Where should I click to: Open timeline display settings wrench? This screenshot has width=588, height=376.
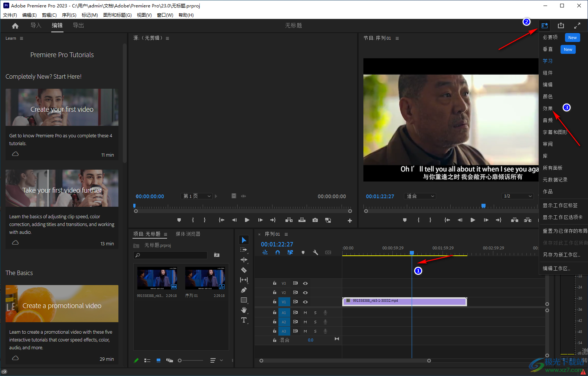click(x=316, y=252)
